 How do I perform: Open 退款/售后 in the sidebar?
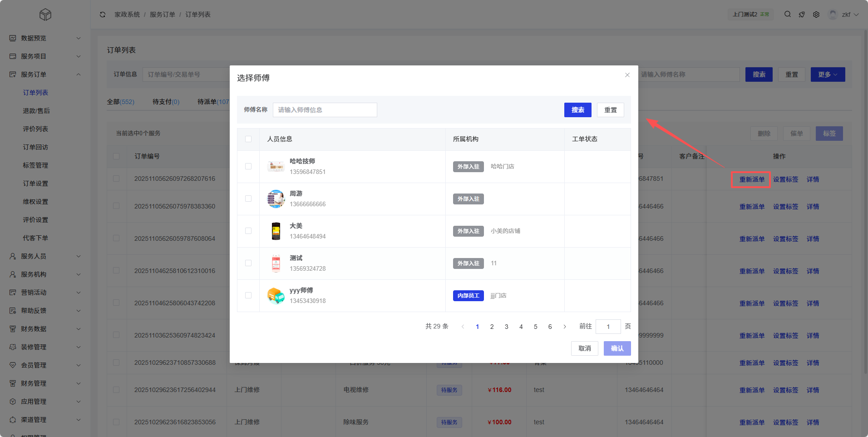[36, 111]
